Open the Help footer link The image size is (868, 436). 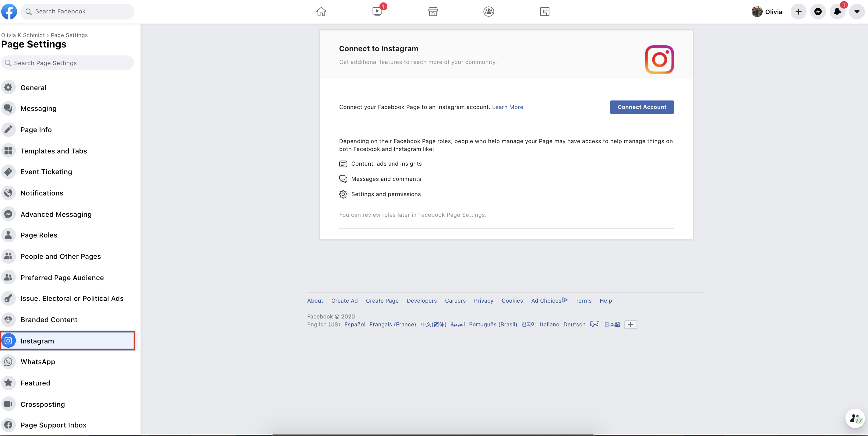click(605, 301)
